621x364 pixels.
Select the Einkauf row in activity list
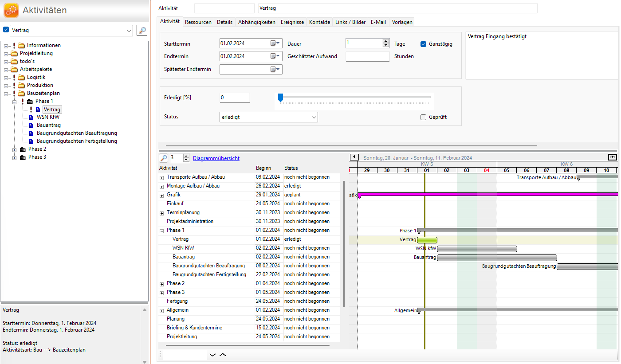(x=249, y=204)
